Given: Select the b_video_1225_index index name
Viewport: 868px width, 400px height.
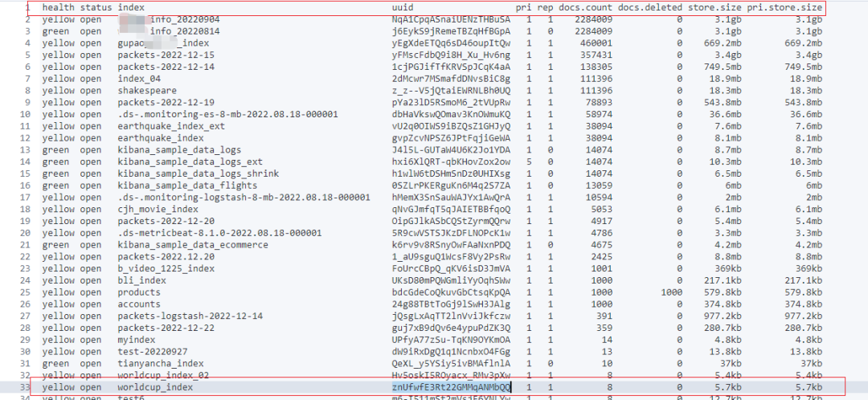Looking at the screenshot, I should tap(166, 268).
